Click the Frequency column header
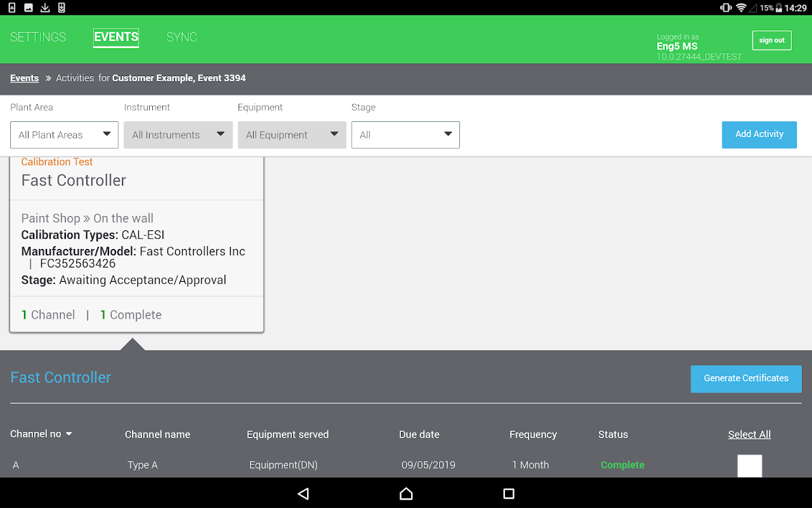The image size is (812, 508). click(533, 434)
